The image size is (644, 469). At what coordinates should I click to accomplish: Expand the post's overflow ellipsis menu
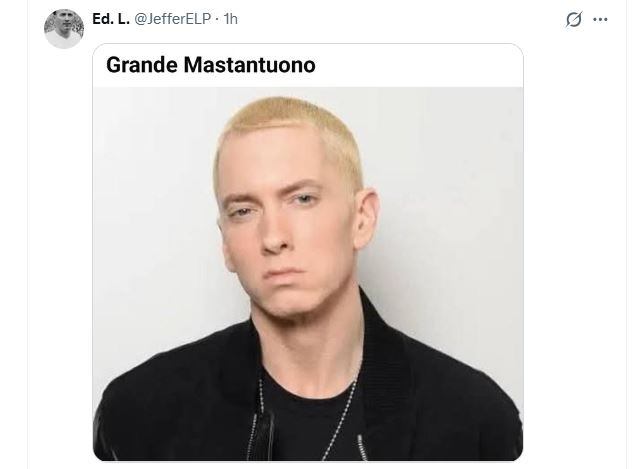[600, 19]
